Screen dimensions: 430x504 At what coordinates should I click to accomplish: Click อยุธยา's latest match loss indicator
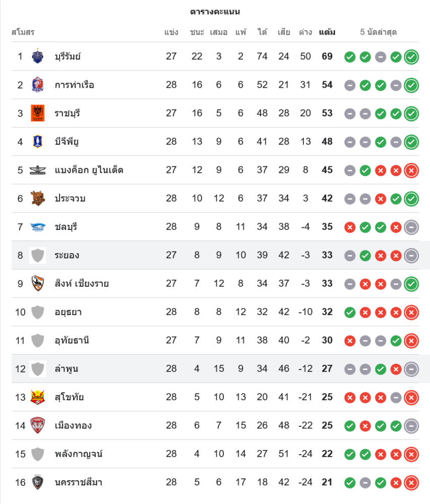pos(411,312)
